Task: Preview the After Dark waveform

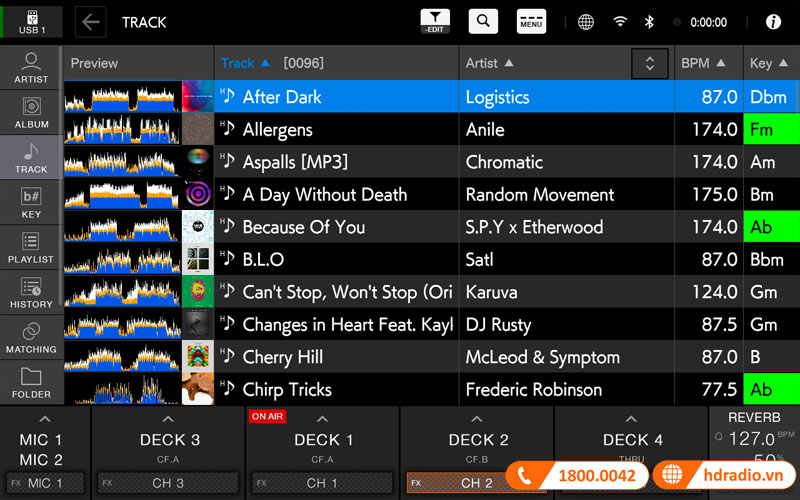Action: (122, 96)
